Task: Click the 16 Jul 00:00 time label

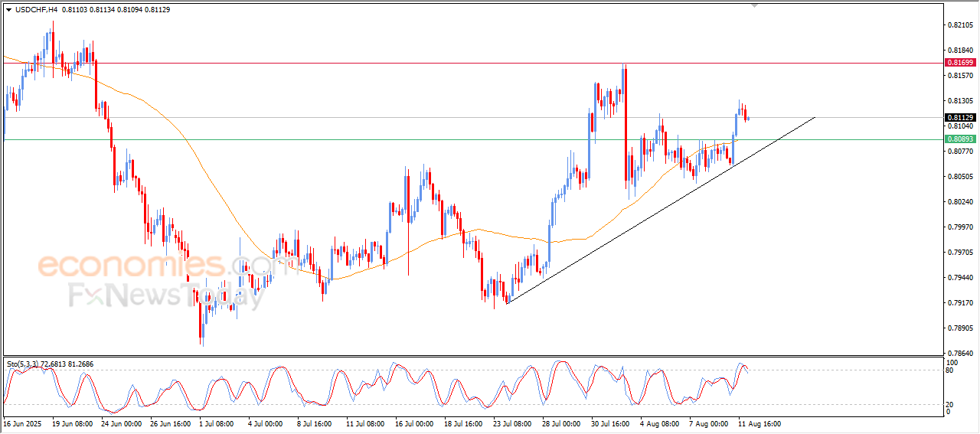Action: 415,423
